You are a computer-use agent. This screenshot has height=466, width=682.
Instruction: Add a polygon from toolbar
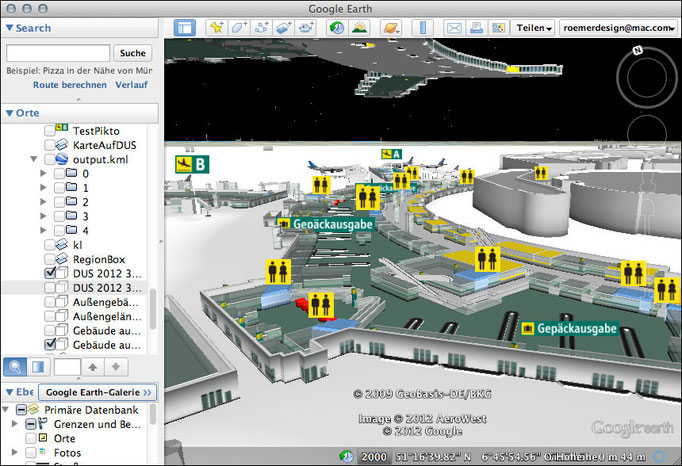(239, 28)
